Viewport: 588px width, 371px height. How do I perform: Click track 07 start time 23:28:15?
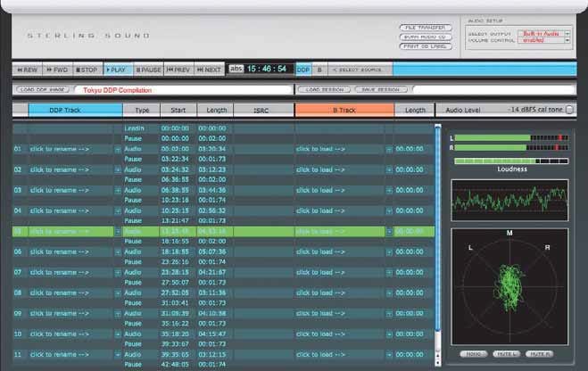(x=175, y=272)
